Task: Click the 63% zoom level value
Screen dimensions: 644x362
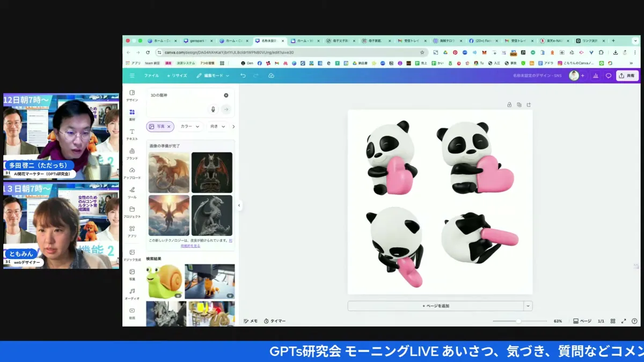Action: pos(558,321)
